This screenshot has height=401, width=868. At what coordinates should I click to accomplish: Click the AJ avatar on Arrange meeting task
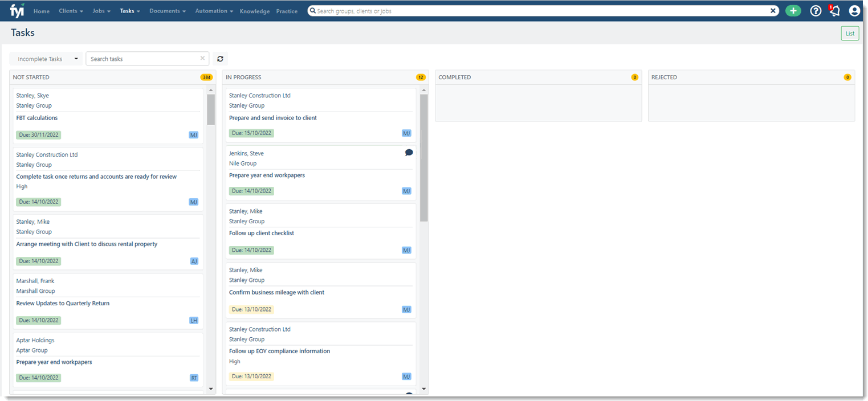194,260
